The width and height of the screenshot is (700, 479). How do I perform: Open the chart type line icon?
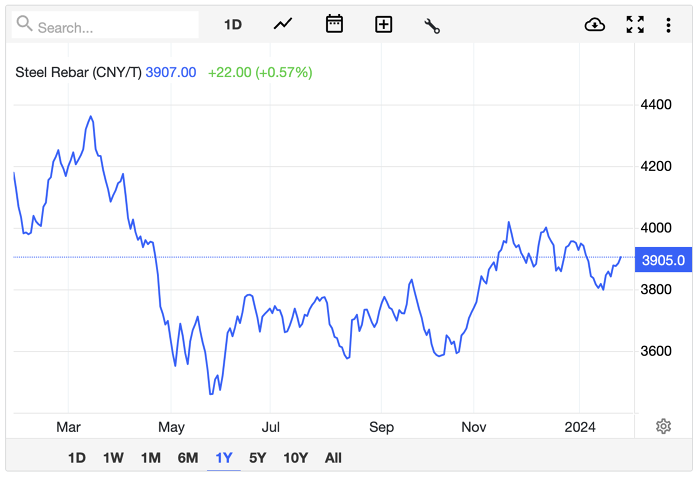click(283, 25)
